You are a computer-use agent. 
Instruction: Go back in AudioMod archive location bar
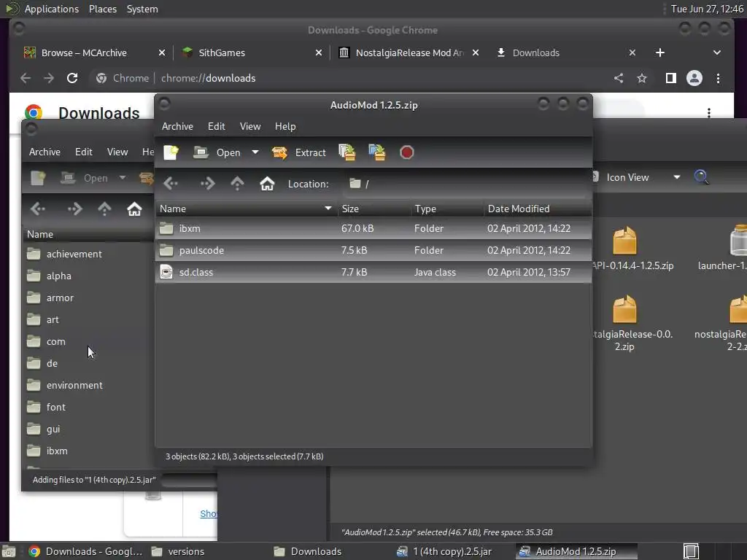tap(171, 183)
